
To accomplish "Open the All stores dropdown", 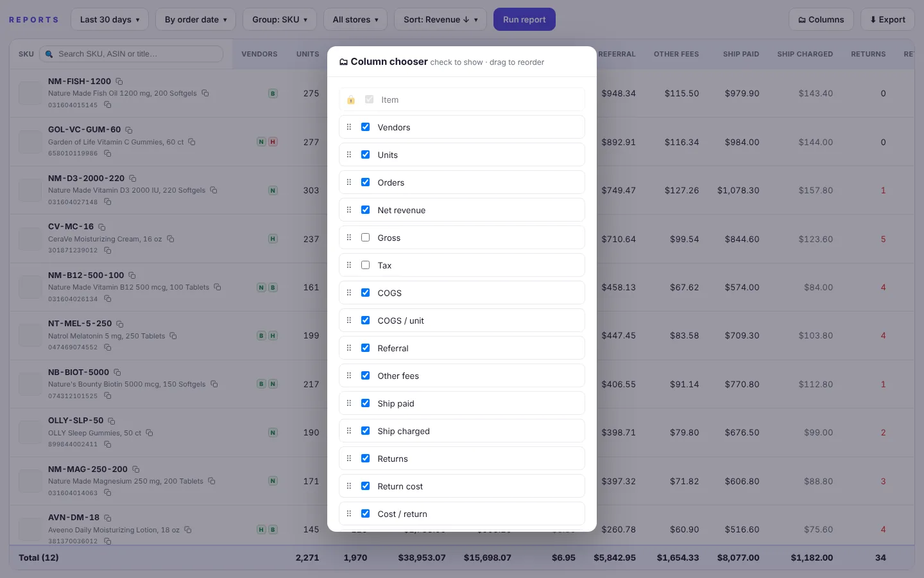I will 355,19.
